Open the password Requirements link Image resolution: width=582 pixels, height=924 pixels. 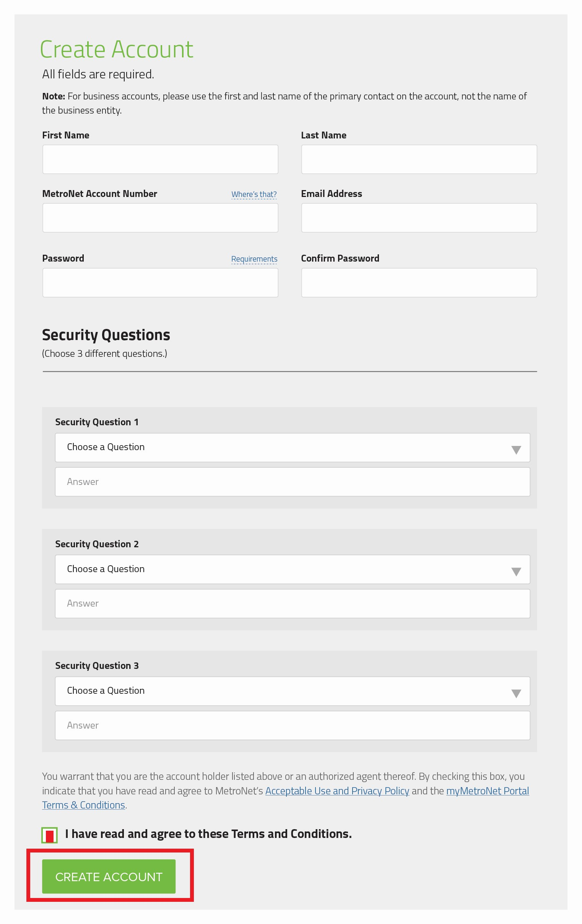click(x=254, y=259)
